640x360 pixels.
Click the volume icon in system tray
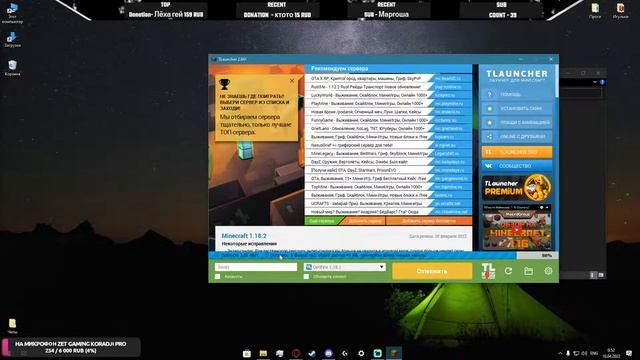[x=584, y=353]
